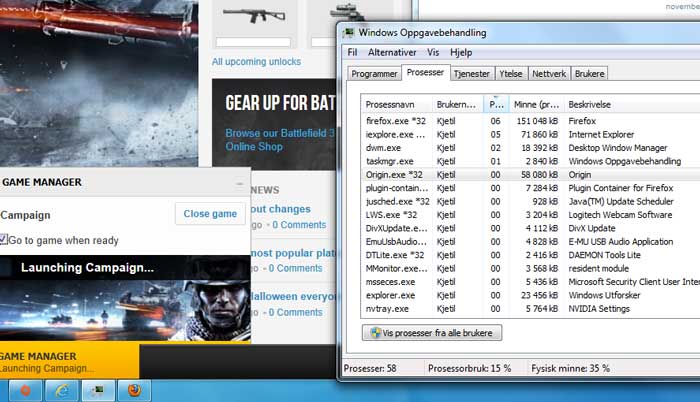Open the Fil menu

(x=352, y=52)
